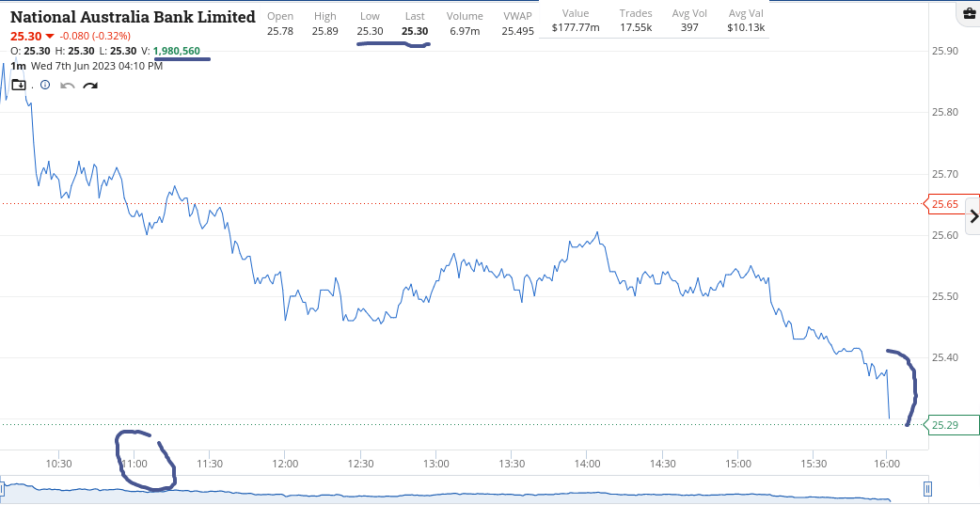Click the 13:00 time axis label
The height and width of the screenshot is (505, 980).
click(x=435, y=465)
